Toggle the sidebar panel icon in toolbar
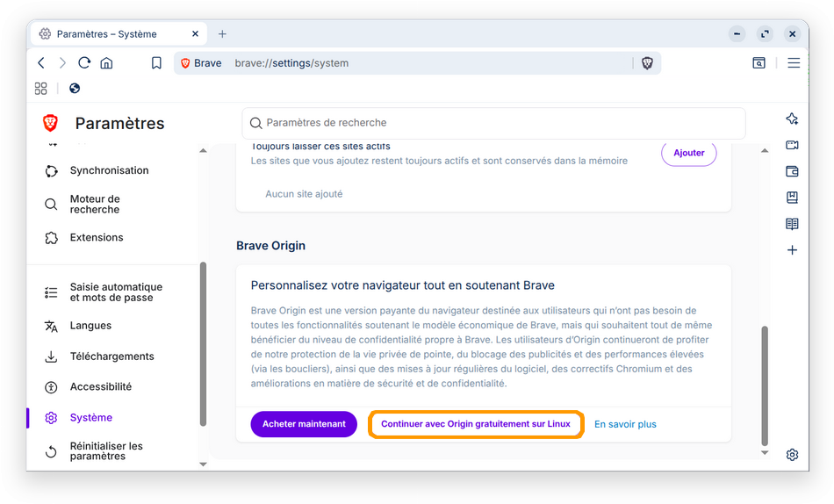Screen dimensions: 834x504 [759, 63]
